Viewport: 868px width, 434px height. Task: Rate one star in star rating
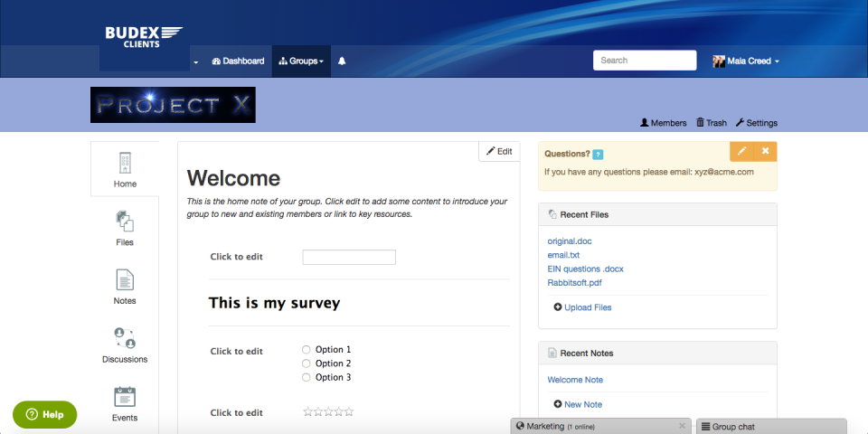[x=307, y=412]
